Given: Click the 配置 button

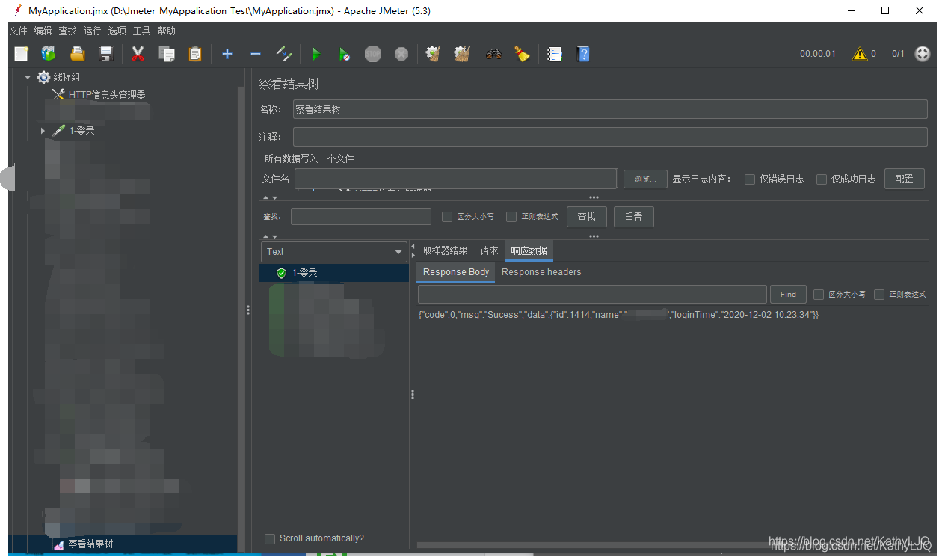Looking at the screenshot, I should click(x=904, y=179).
